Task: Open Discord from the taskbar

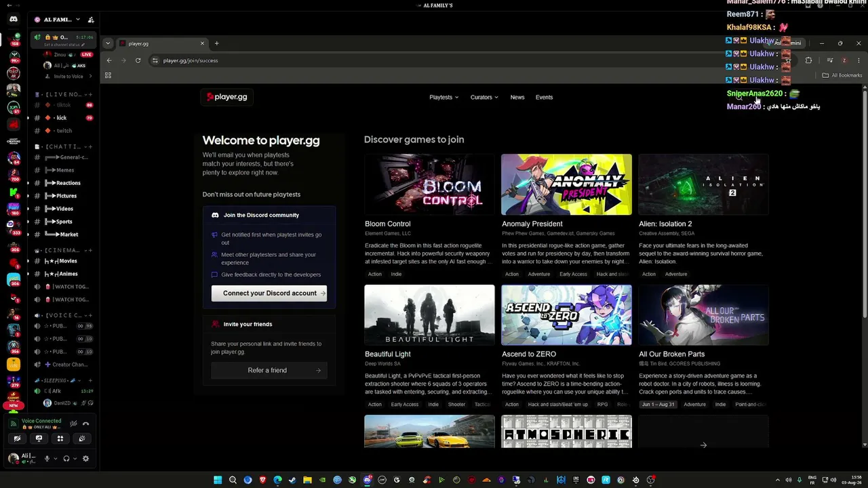Action: coord(367,480)
